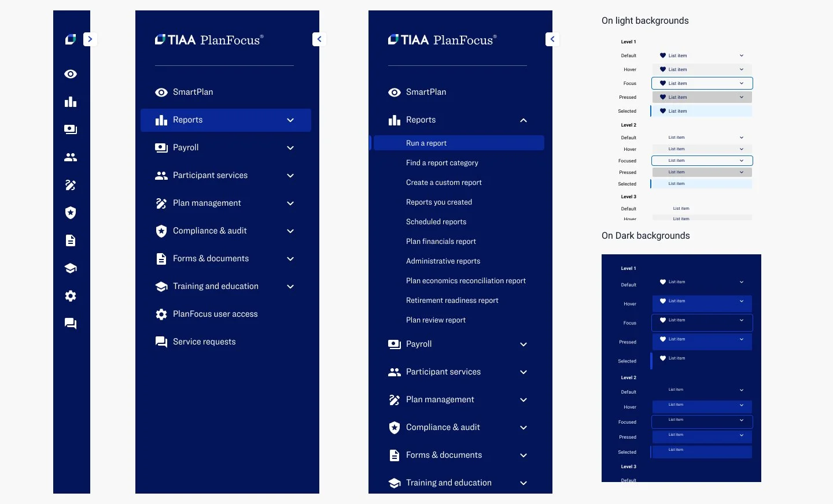Collapse the middle sidebar with its left-arrow button
Image resolution: width=833 pixels, height=504 pixels.
pyautogui.click(x=319, y=39)
